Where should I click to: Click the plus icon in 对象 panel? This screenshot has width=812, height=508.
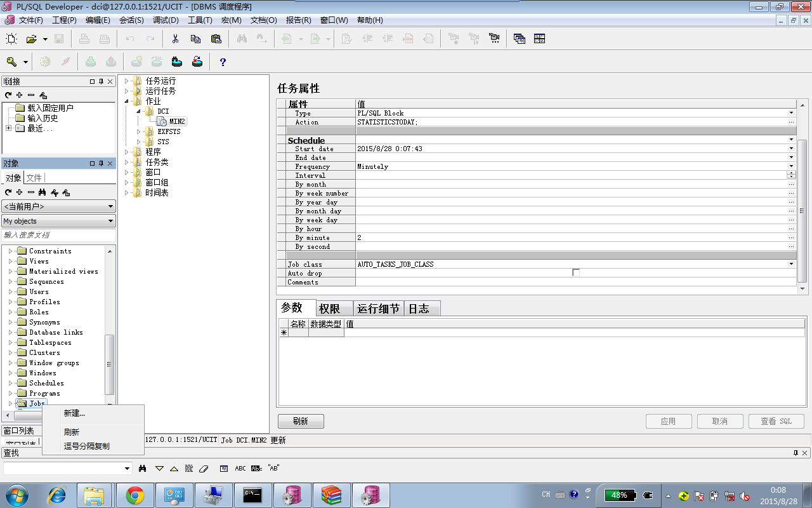point(20,192)
